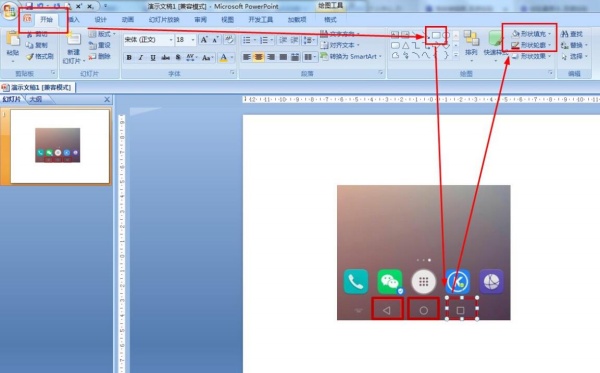600x373 pixels.
Task: Toggle align text right
Action: coord(271,57)
